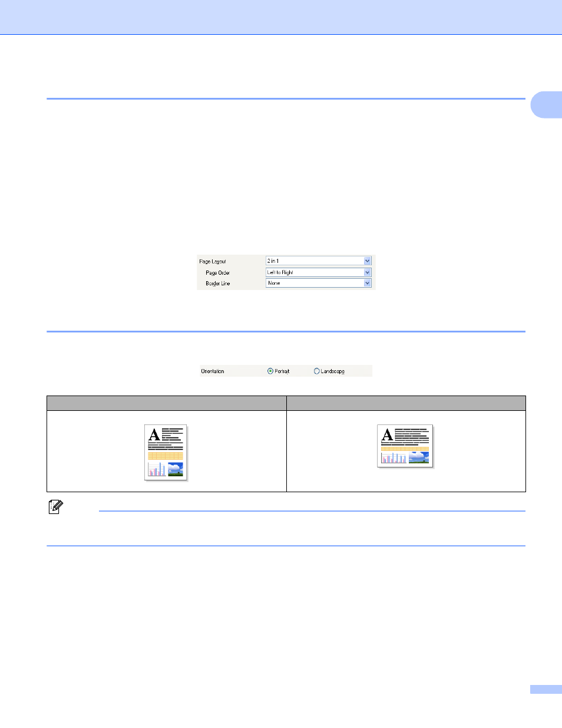Open the Page Order dropdown showing Left to Right
The width and height of the screenshot is (562, 728).
pos(318,272)
